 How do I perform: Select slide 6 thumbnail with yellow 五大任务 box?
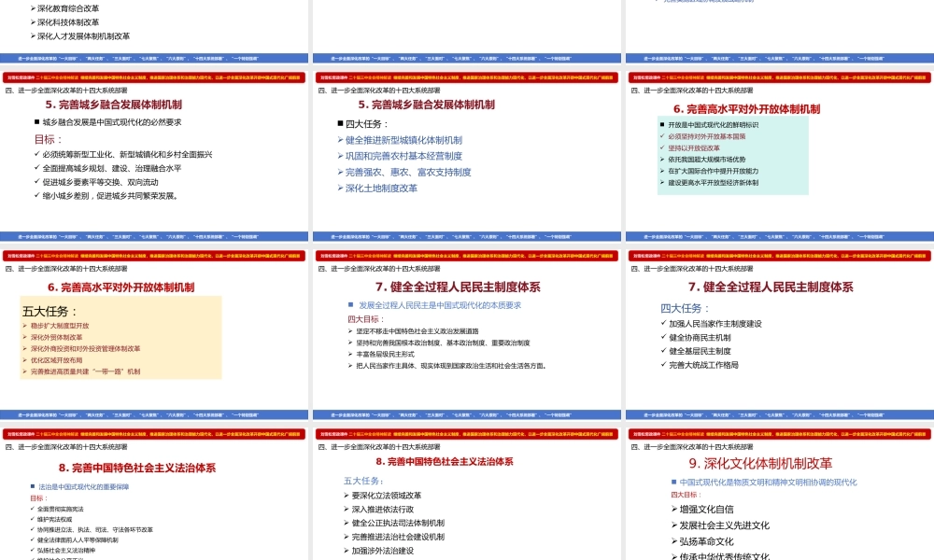[x=154, y=334]
